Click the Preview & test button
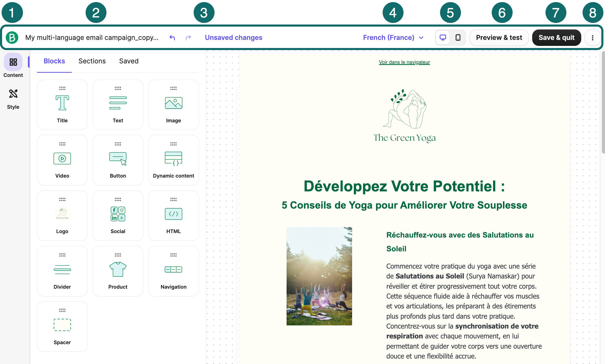This screenshot has width=605, height=364. click(x=499, y=38)
